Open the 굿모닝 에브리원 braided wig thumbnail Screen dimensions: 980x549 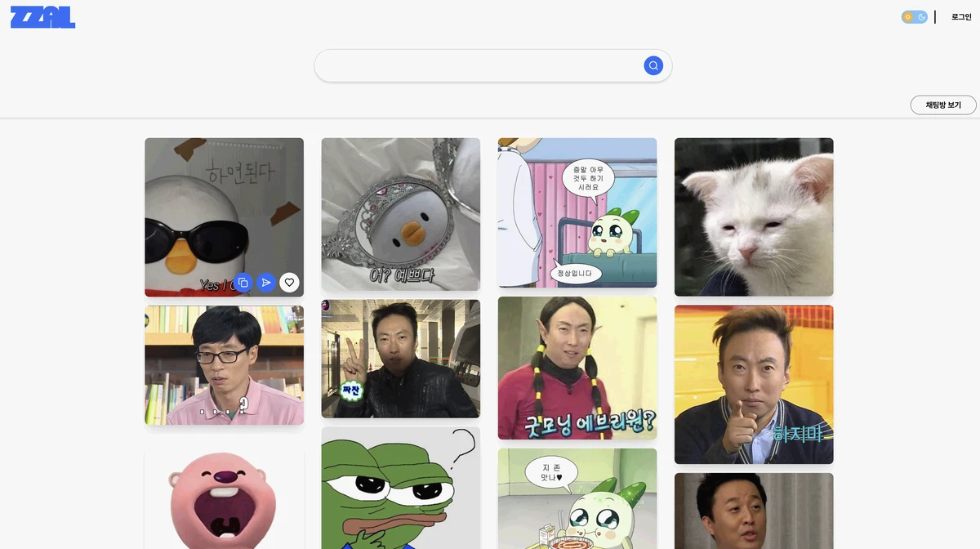click(x=577, y=368)
